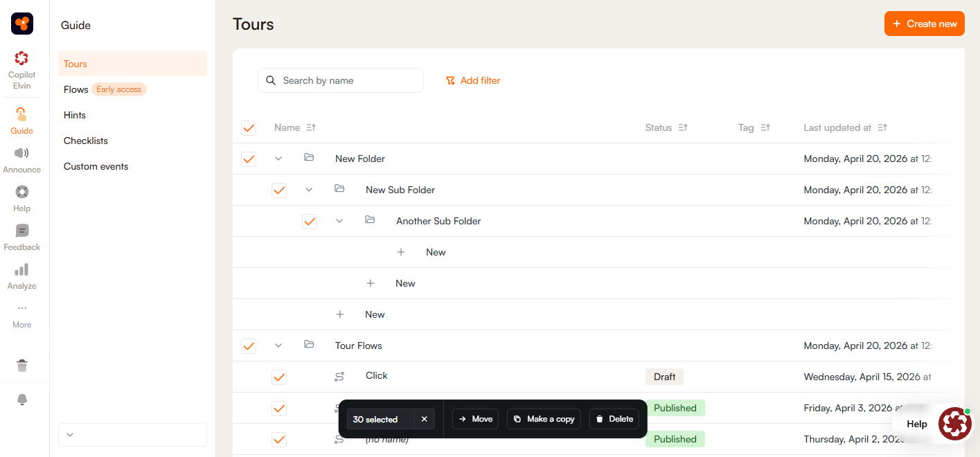This screenshot has height=457, width=980.
Task: Click the Add filter link
Action: (x=473, y=80)
